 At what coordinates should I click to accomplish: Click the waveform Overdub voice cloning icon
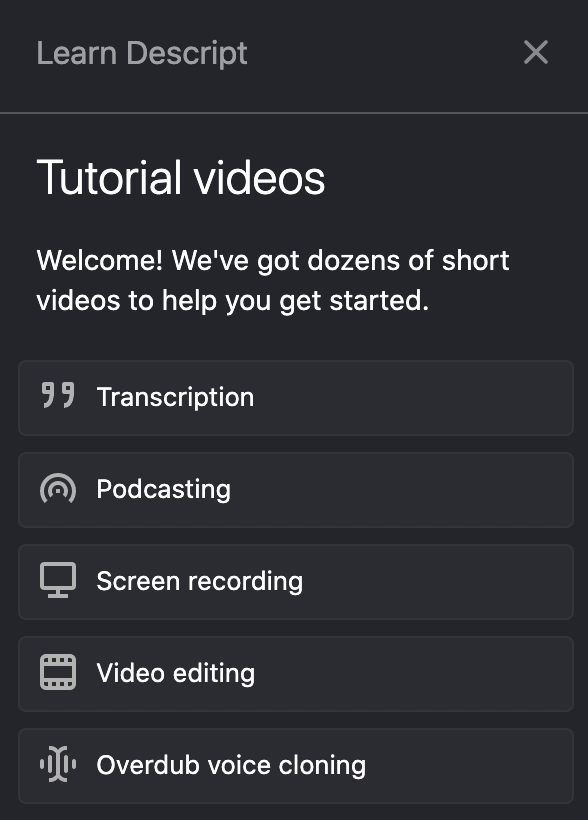58,764
